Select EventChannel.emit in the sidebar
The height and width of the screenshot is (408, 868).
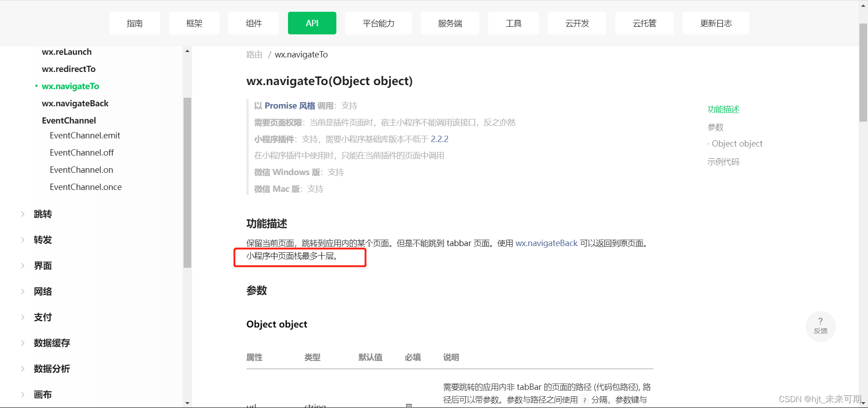(x=85, y=135)
